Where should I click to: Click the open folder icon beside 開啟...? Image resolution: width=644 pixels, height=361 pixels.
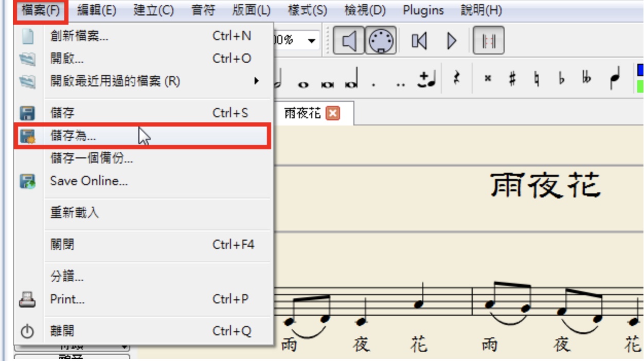[27, 59]
